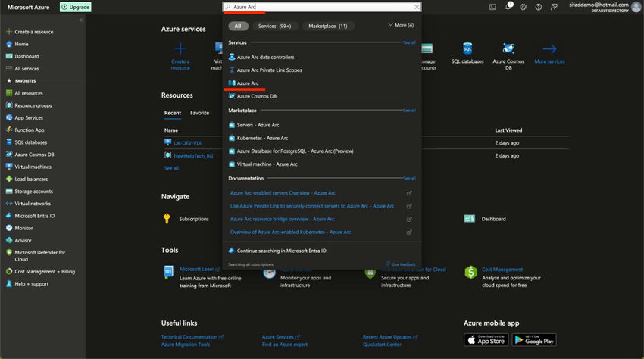Select the Services (99+) filter pill
Image resolution: width=644 pixels, height=359 pixels.
click(x=274, y=26)
